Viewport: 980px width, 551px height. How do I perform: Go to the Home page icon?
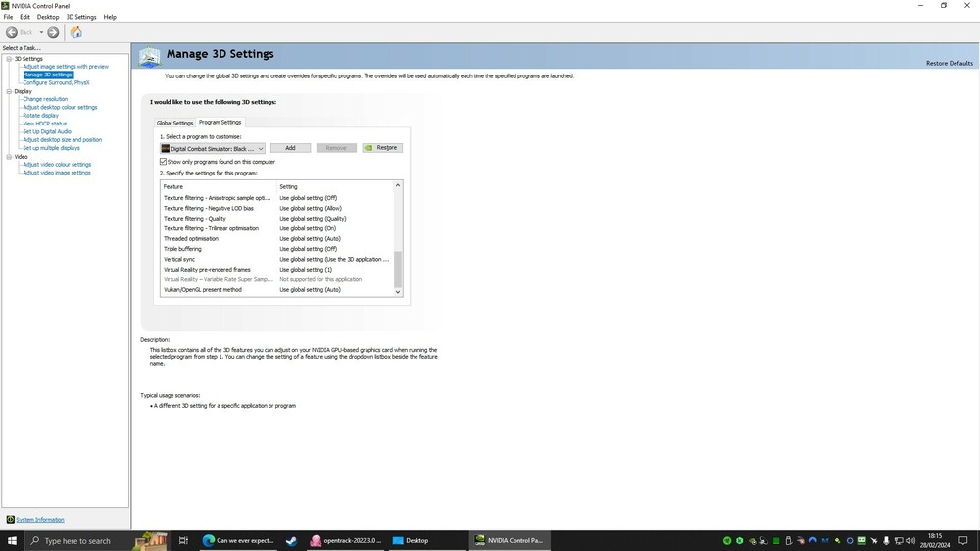tap(75, 32)
